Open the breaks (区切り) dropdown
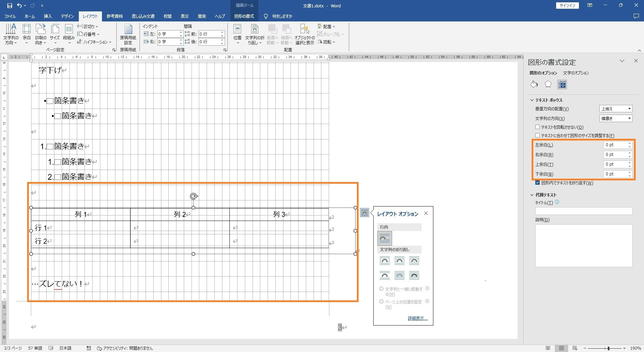Viewport: 644px width, 352px height. pyautogui.click(x=88, y=26)
